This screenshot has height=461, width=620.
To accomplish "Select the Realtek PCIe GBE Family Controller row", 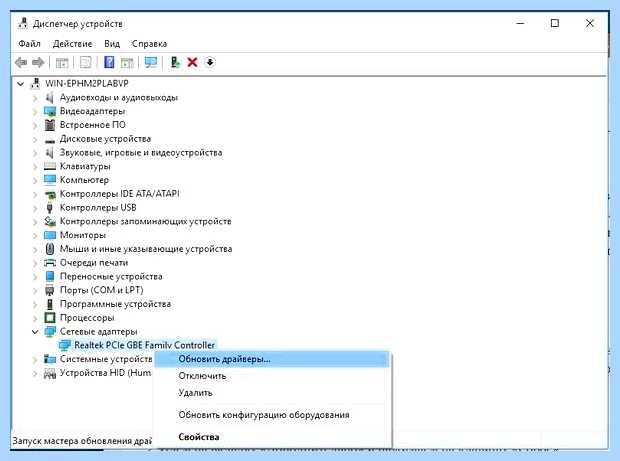I will [x=144, y=345].
